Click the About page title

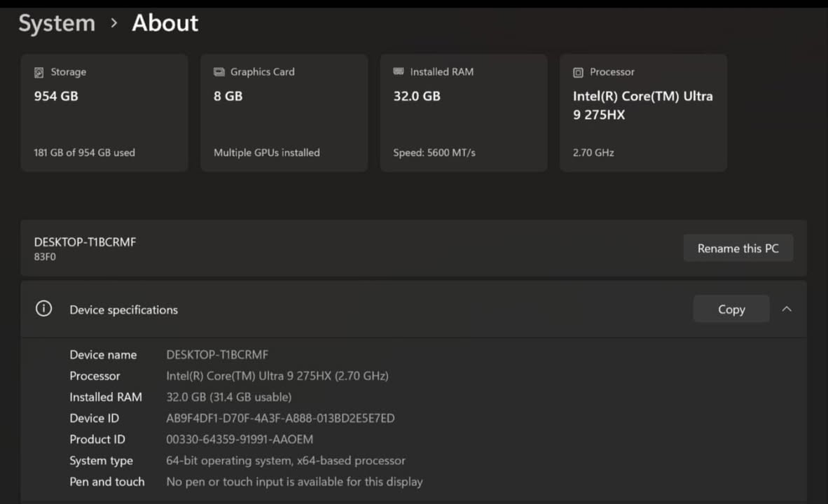tap(165, 23)
